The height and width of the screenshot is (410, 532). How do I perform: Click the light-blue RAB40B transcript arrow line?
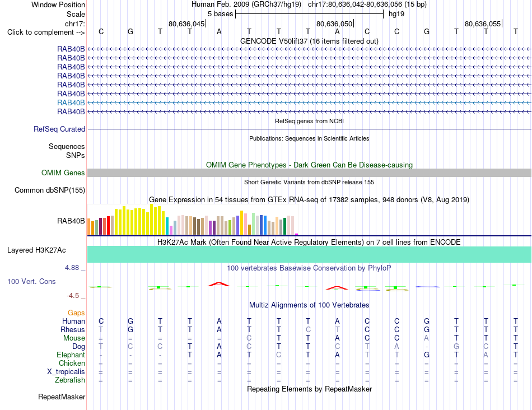[309, 102]
